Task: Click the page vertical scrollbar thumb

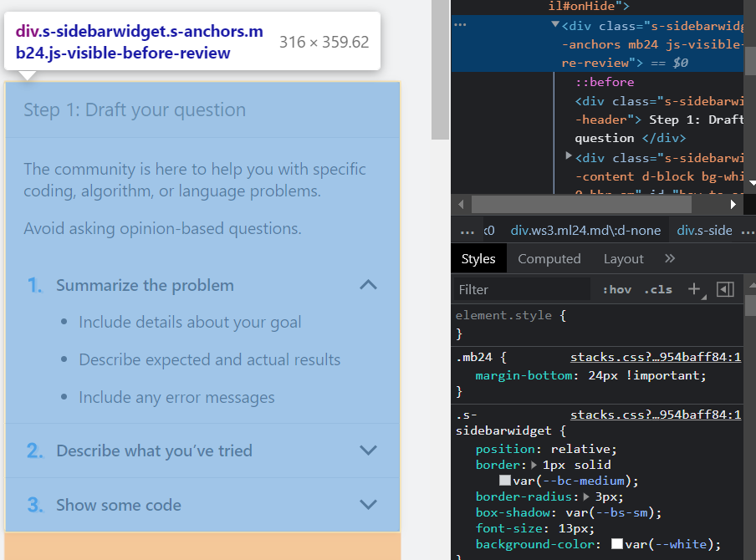Action: [440, 70]
